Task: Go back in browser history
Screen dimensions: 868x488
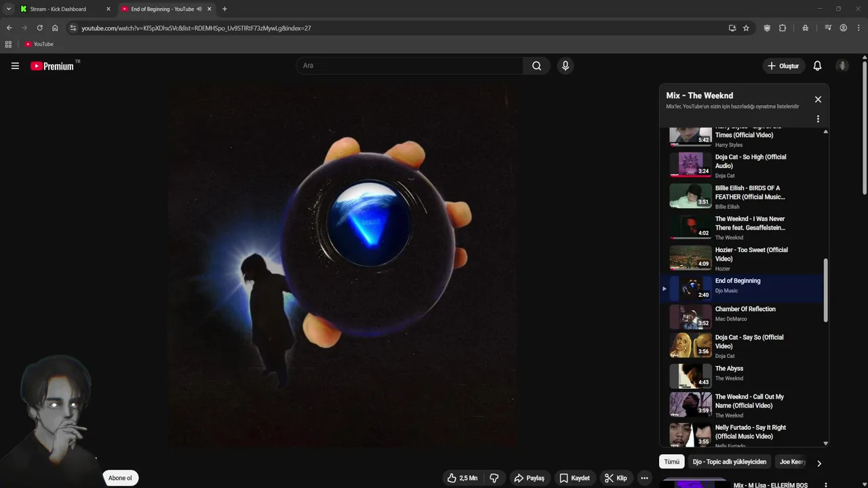Action: point(9,28)
